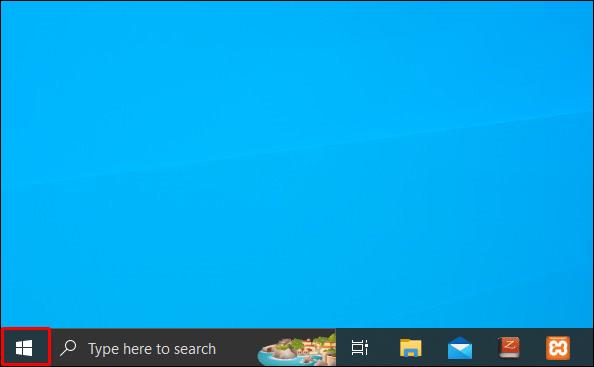
Task: Select the yellow folder taskbar icon
Action: tap(411, 348)
